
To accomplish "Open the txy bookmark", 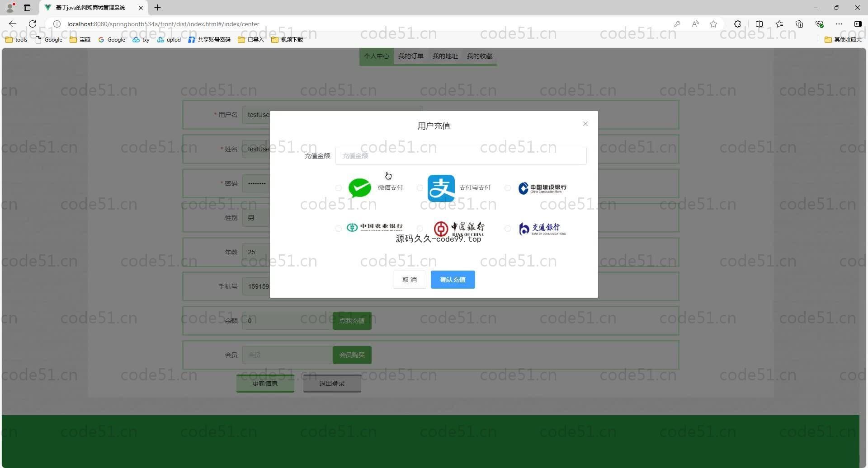I will (141, 40).
